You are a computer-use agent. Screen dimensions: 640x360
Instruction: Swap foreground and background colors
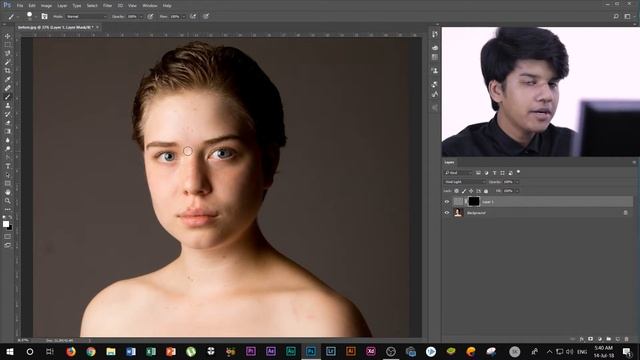click(10, 218)
